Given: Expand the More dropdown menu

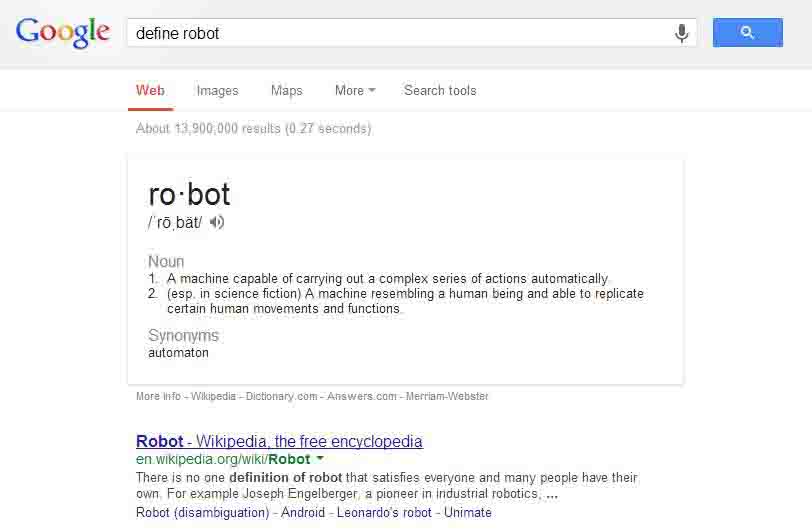Looking at the screenshot, I should click(355, 90).
